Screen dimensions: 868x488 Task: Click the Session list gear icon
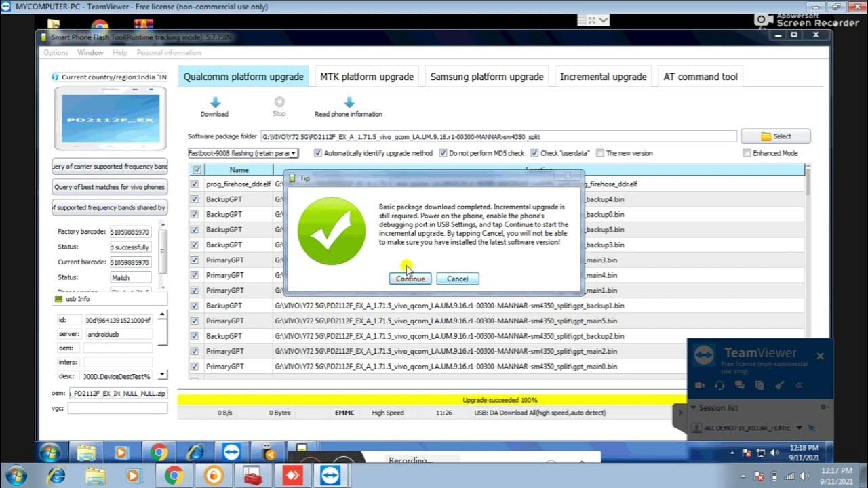coord(824,407)
